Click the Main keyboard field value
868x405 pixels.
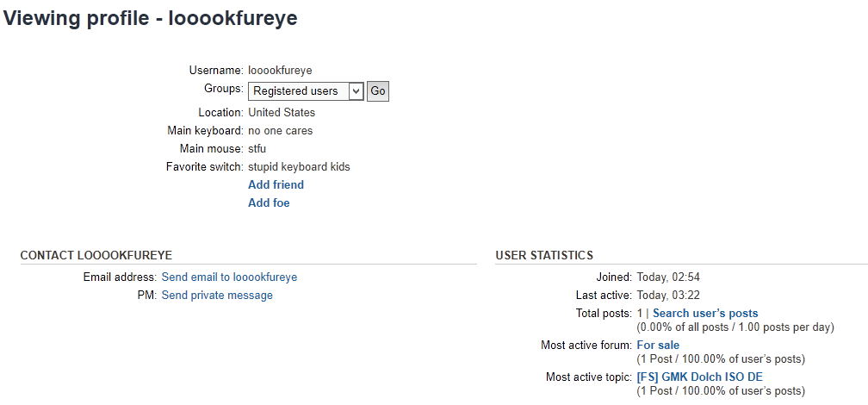280,131
